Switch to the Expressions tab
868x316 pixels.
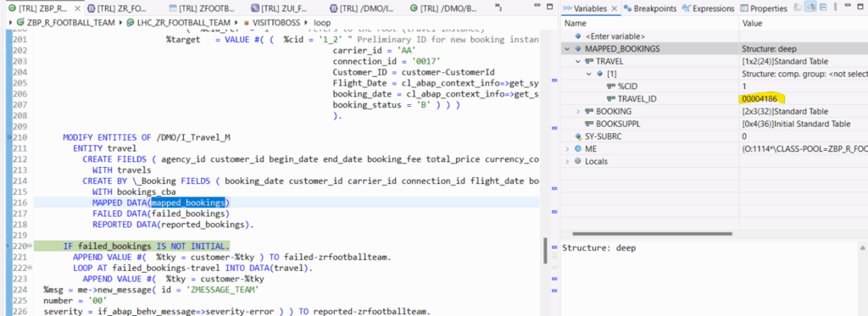pos(708,8)
